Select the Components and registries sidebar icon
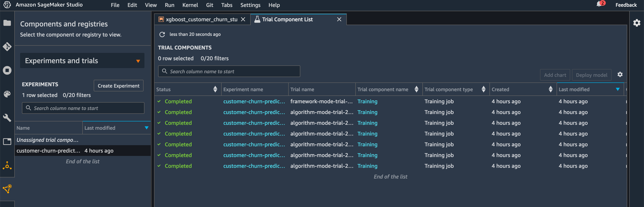The height and width of the screenshot is (207, 644). coord(7,189)
